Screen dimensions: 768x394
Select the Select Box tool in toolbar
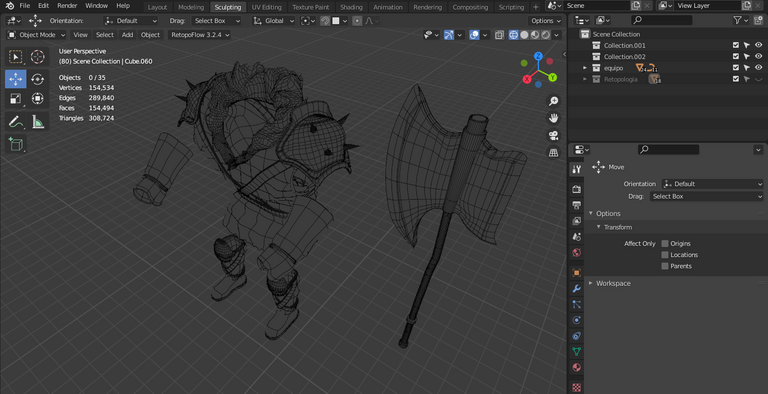pos(16,57)
